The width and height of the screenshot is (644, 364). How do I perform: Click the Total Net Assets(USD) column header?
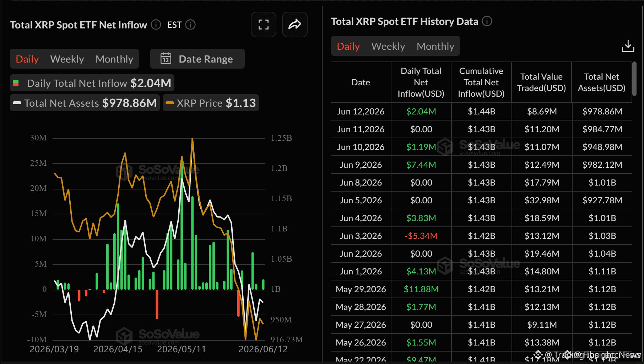(602, 82)
